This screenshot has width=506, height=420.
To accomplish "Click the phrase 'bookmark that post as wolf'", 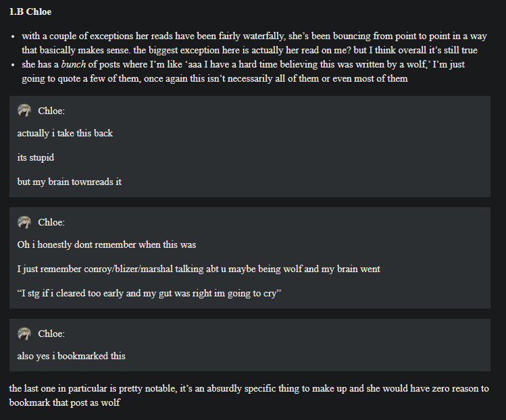I will coord(65,402).
